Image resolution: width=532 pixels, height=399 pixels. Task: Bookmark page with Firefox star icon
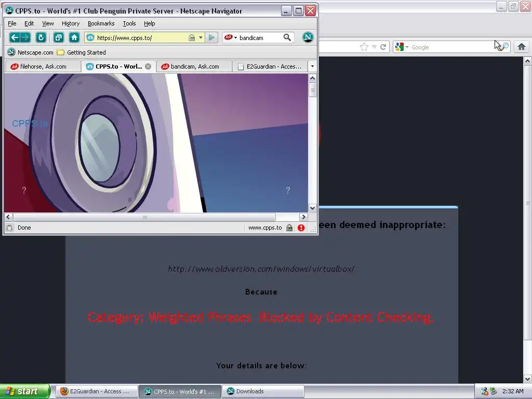[364, 47]
